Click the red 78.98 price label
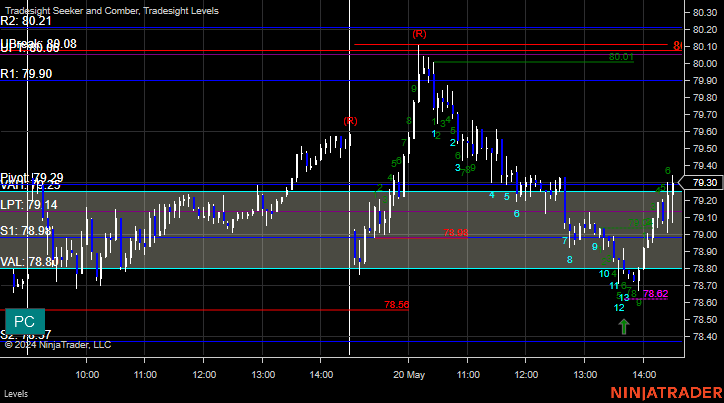The image size is (724, 403). [x=455, y=233]
